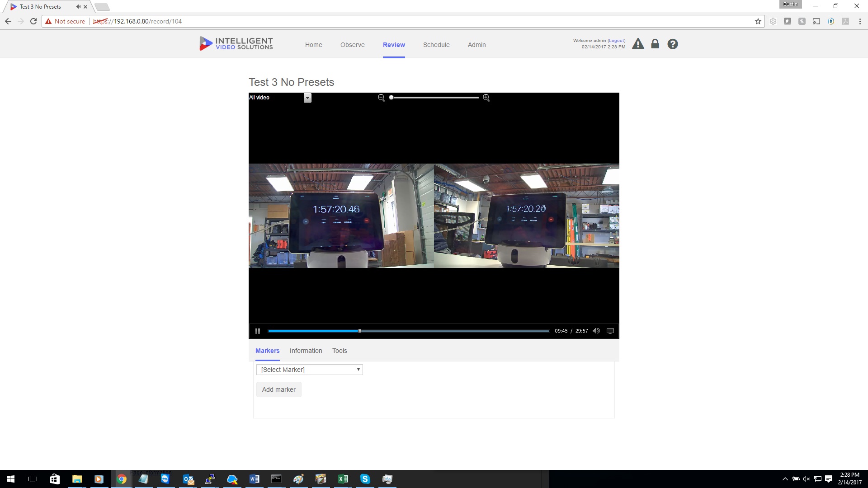Image resolution: width=868 pixels, height=488 pixels.
Task: Open the alerts warning triangle icon
Action: tap(638, 44)
